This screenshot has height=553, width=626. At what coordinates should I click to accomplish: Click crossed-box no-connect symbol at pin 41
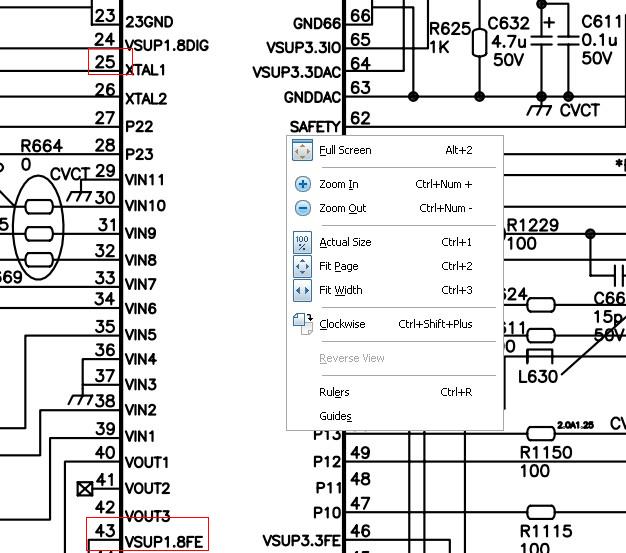click(x=85, y=489)
